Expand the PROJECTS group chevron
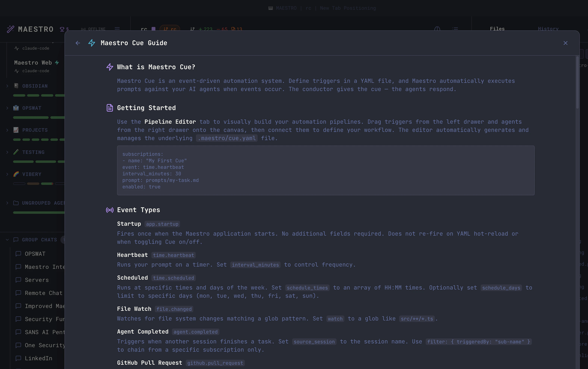Screen dimensions: 588x369 (7, 130)
